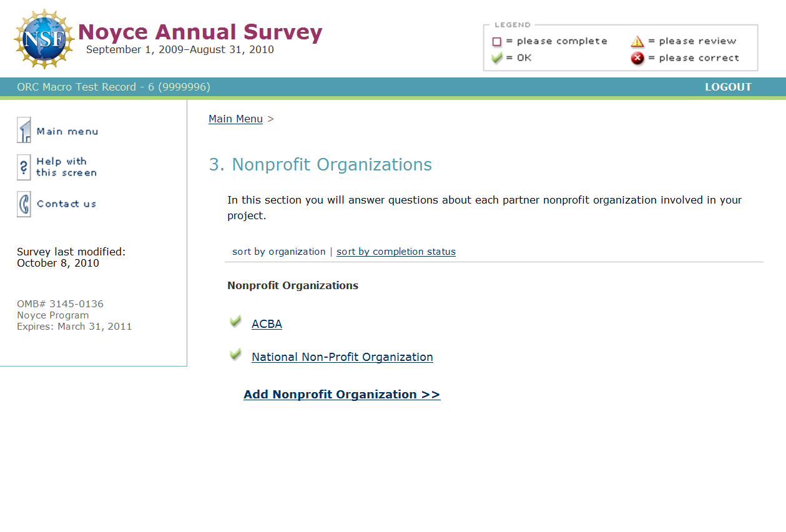Open 'Contact us' sidebar text
This screenshot has width=786, height=532.
66,204
